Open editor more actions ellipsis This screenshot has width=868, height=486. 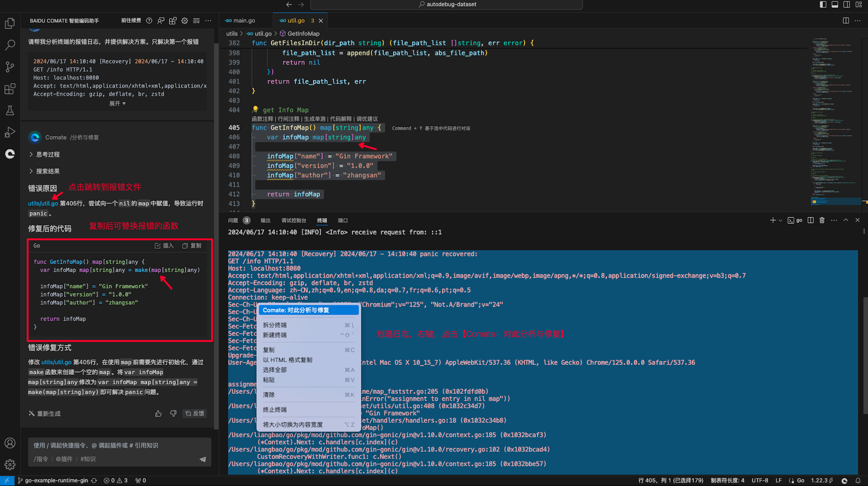pos(858,21)
